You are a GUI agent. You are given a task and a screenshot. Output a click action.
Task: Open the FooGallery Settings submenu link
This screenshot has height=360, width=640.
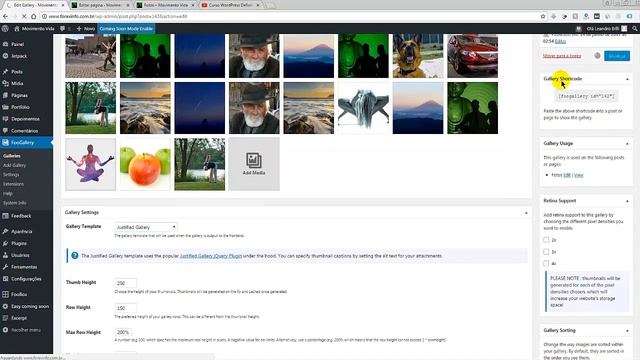(11, 175)
